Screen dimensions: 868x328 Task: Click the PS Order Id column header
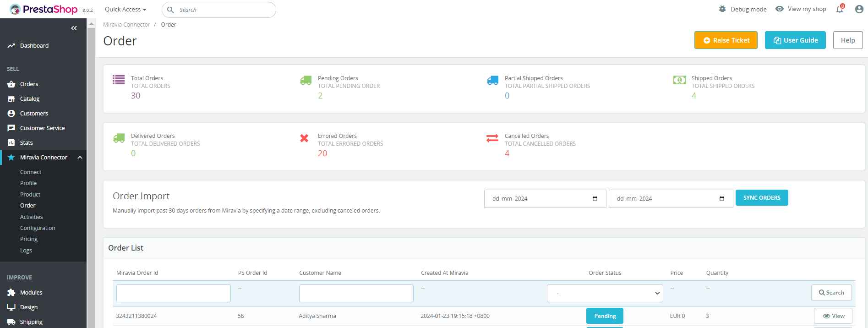[x=253, y=273]
